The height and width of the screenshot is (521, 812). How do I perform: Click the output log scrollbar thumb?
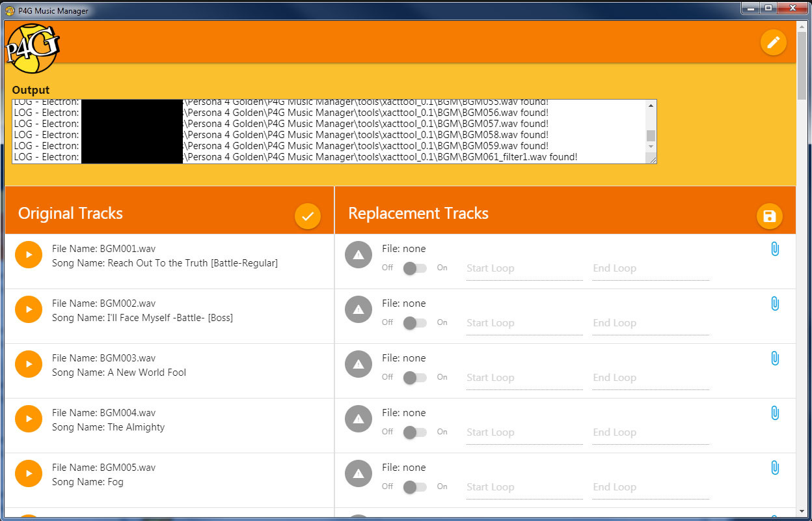[651, 135]
